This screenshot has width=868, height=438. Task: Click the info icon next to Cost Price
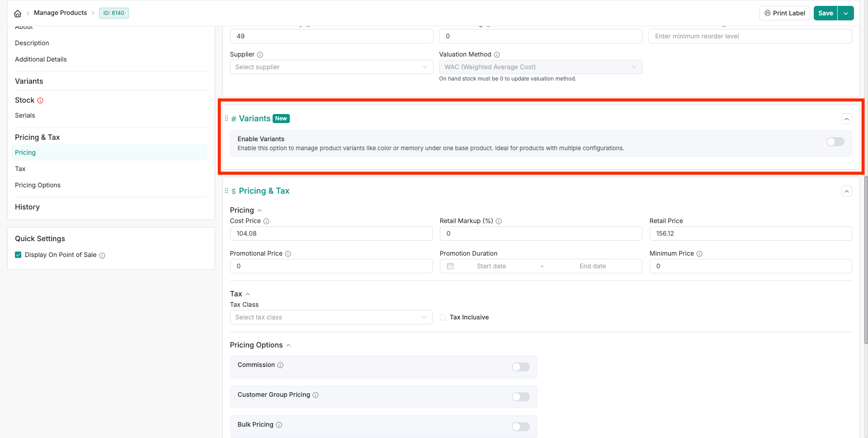(266, 221)
